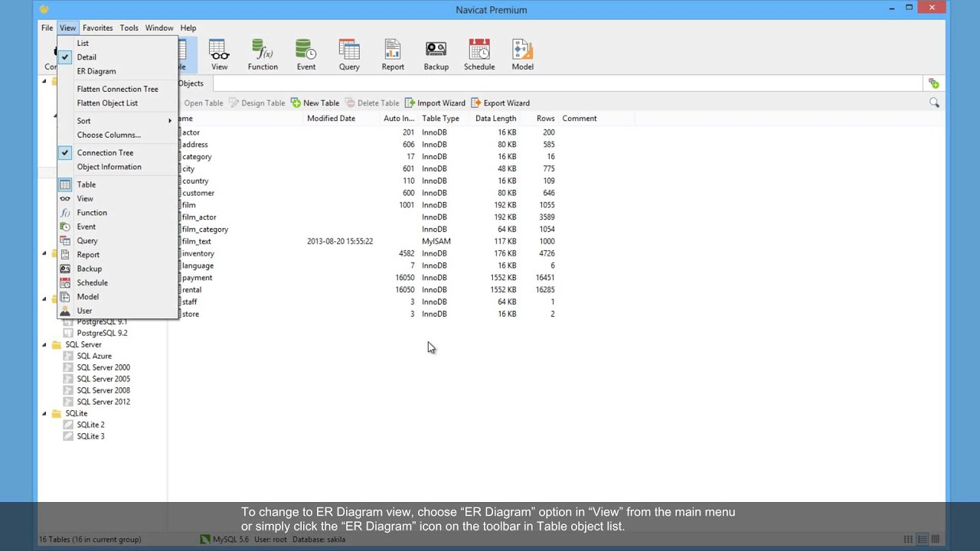Open the File menu
This screenshot has width=980, height=551.
tap(47, 28)
